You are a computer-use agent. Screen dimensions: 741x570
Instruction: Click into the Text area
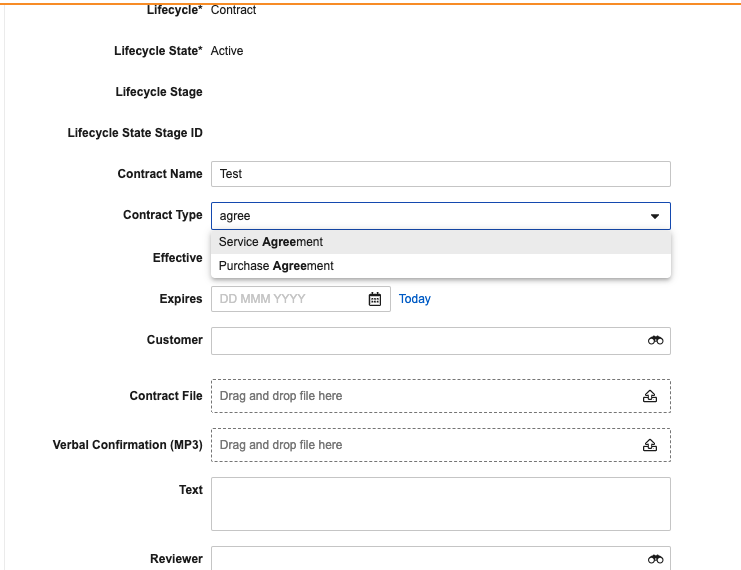click(441, 504)
